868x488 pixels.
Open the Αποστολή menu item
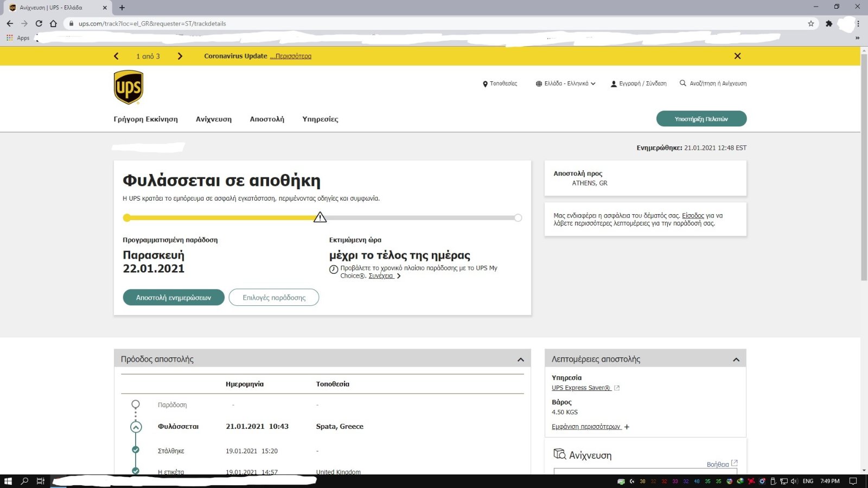pos(267,119)
